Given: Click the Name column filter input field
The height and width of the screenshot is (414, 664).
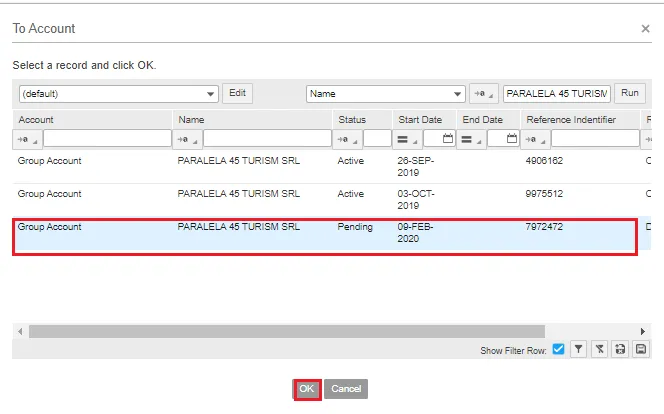Looking at the screenshot, I should pos(267,138).
